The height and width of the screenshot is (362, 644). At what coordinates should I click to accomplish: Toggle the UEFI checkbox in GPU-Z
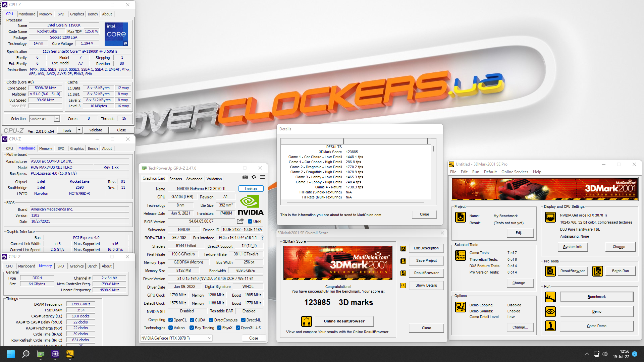tap(250, 222)
